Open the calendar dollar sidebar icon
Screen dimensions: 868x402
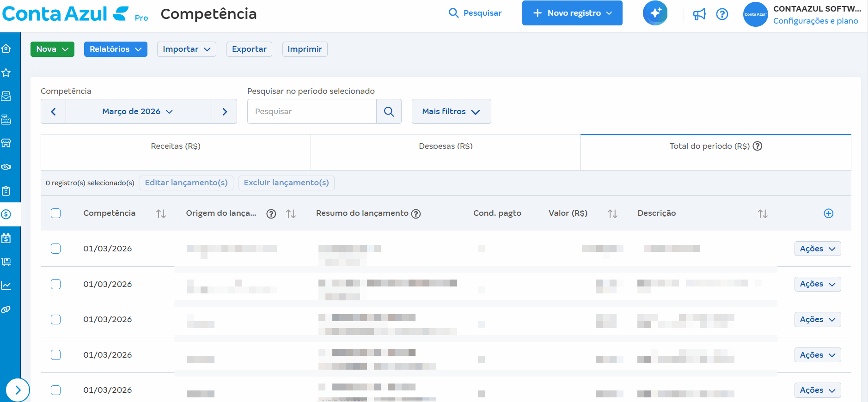(6, 238)
